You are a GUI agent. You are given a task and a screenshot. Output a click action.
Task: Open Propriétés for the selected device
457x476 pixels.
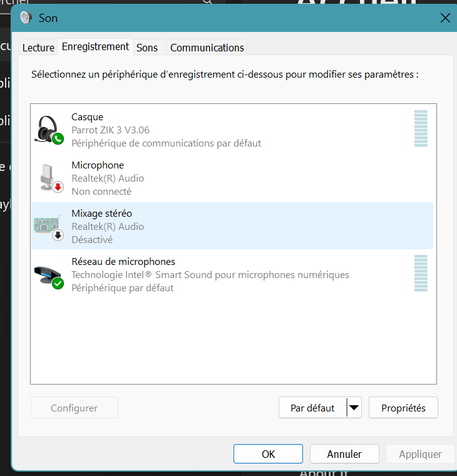click(x=403, y=407)
